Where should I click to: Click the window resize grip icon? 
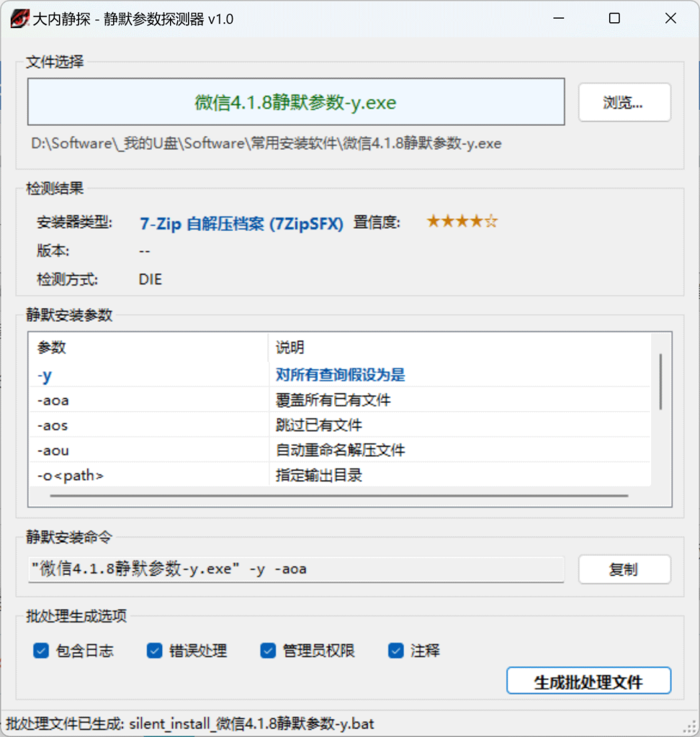690,727
